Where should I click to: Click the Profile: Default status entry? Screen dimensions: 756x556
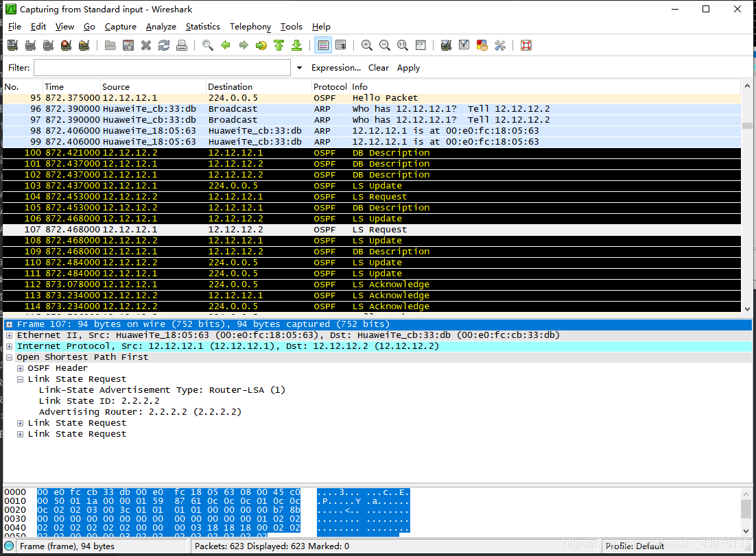point(635,546)
